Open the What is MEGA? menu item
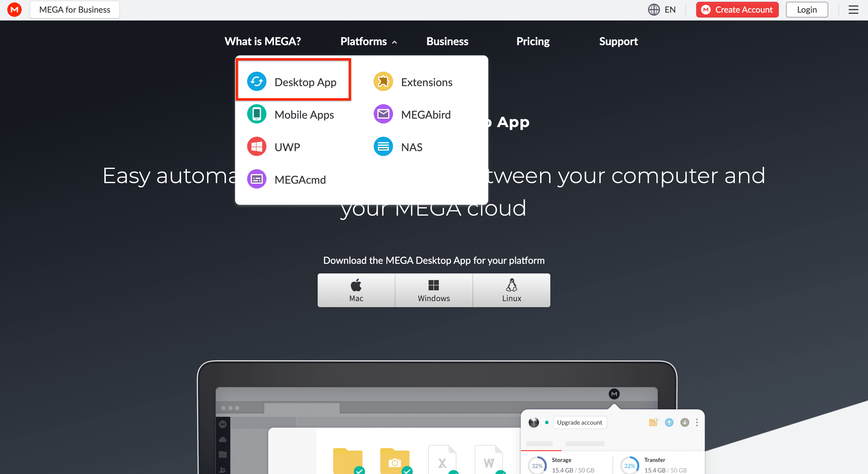Screen dimensions: 868x474 pyautogui.click(x=263, y=41)
